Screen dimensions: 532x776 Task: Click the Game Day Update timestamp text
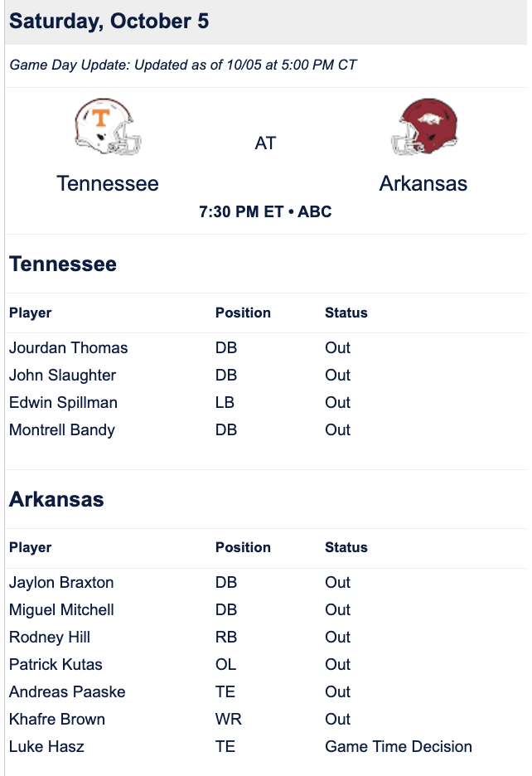click(x=183, y=65)
